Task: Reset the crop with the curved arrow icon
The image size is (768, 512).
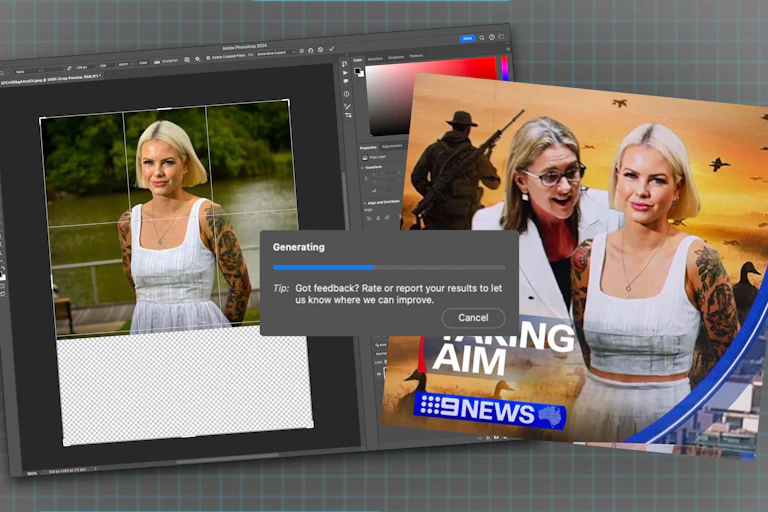Action: tap(311, 50)
